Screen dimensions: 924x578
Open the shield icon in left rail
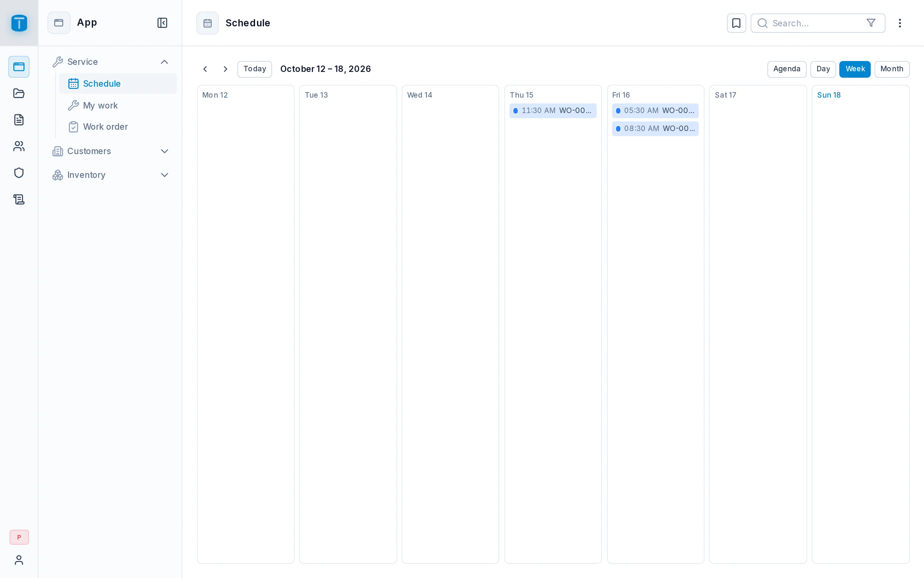(x=19, y=173)
